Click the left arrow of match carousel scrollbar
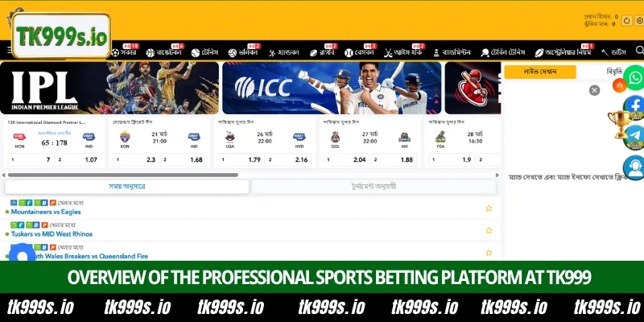644x322 pixels. click(x=4, y=175)
